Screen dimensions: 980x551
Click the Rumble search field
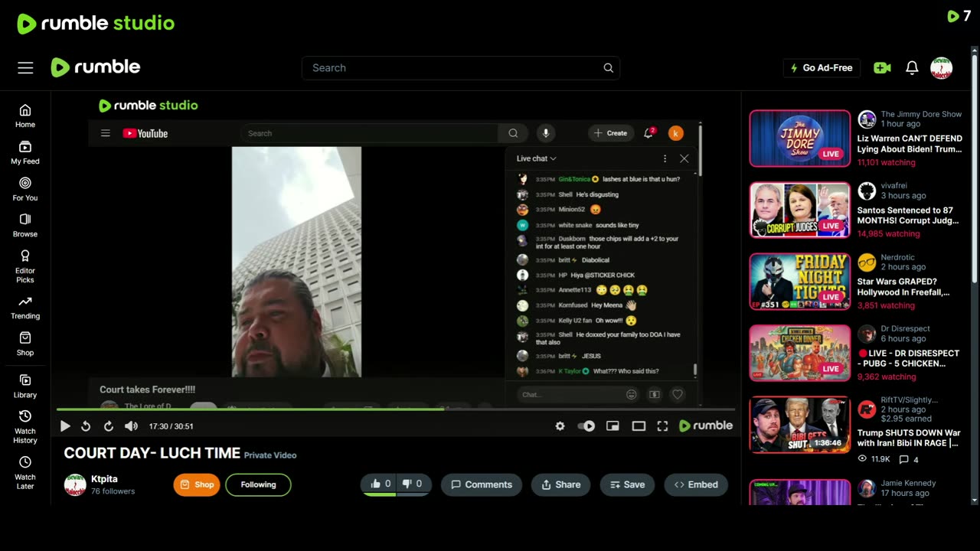461,68
